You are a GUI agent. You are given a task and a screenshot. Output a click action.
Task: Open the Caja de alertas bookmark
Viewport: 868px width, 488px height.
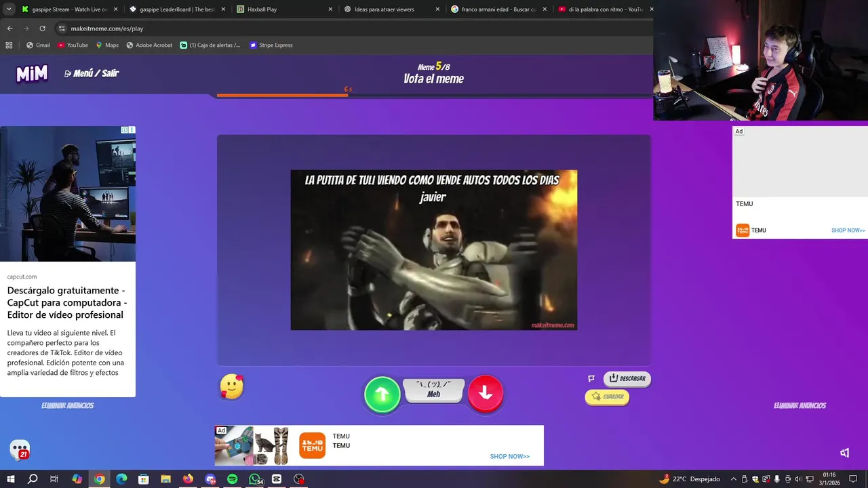[x=210, y=45]
